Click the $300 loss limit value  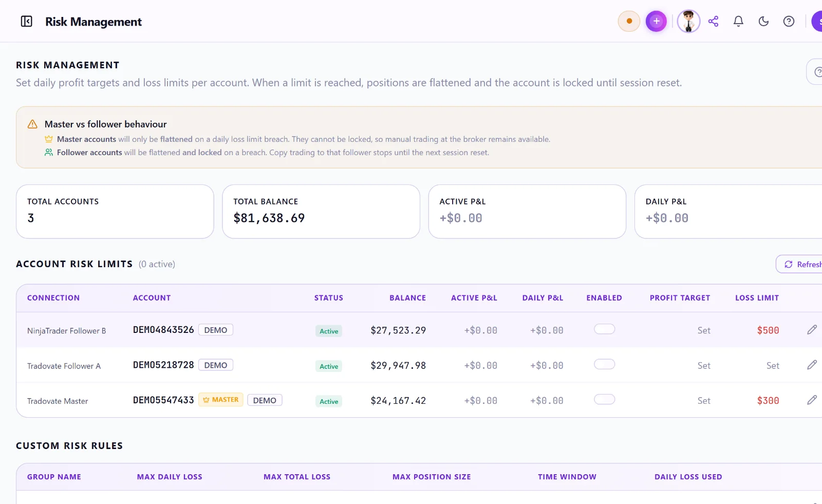point(768,400)
